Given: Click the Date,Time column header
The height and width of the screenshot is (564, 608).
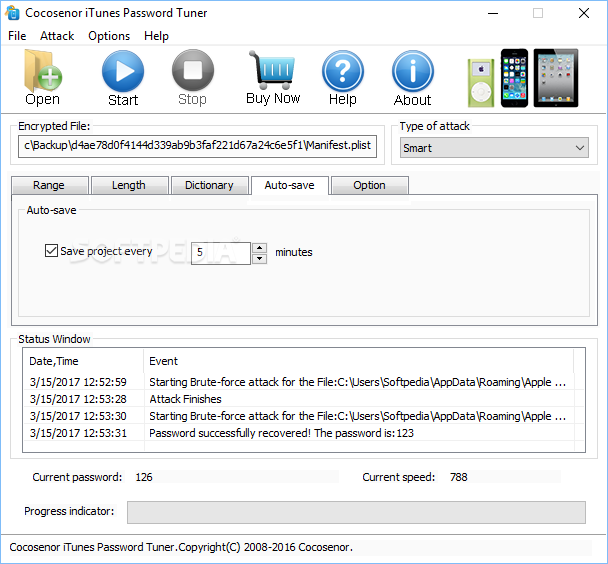Looking at the screenshot, I should click(x=83, y=361).
